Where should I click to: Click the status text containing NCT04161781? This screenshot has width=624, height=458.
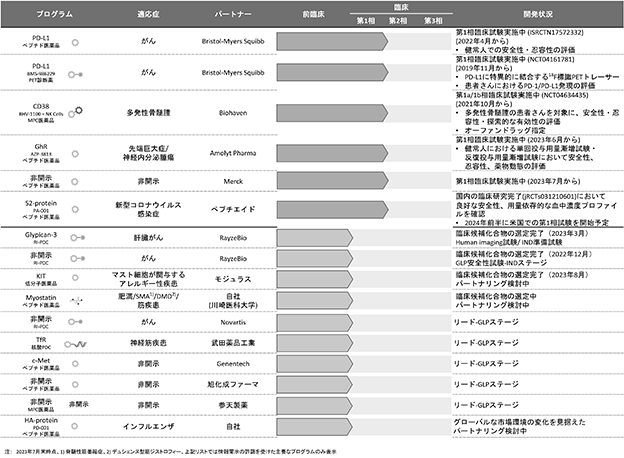515,60
